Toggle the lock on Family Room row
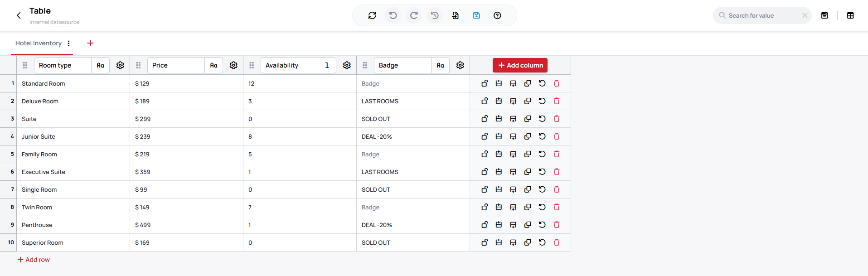Viewport: 868px width, 276px height. (x=485, y=154)
